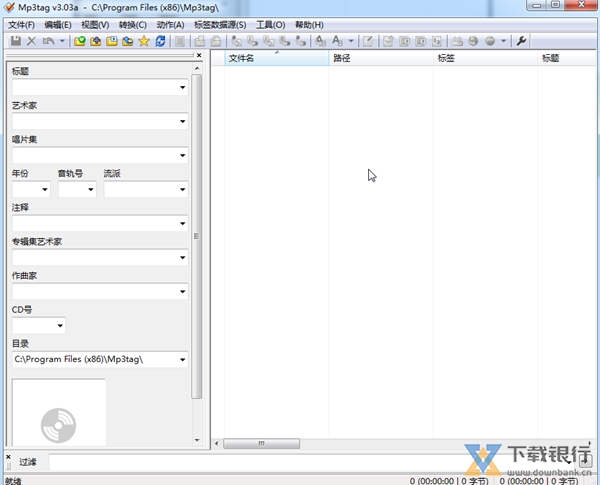Viewport: 600px width, 485px height.
Task: Expand the 音轨号 dropdown
Action: coord(91,189)
